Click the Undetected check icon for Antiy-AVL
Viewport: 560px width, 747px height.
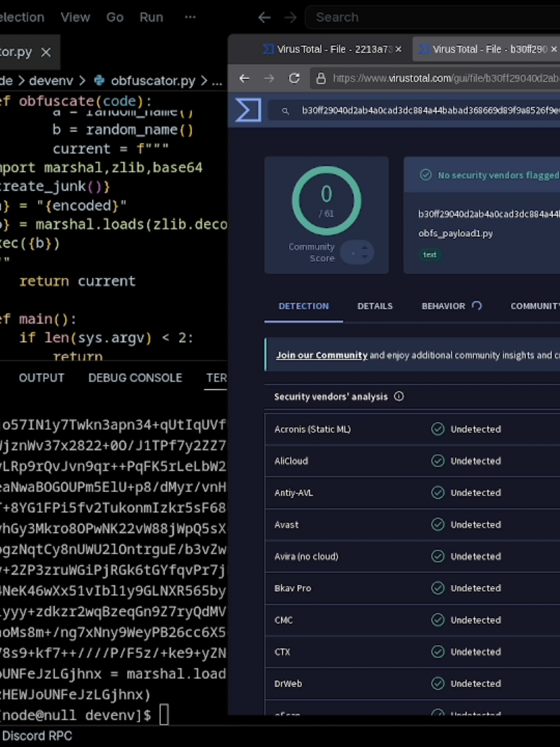(x=438, y=493)
